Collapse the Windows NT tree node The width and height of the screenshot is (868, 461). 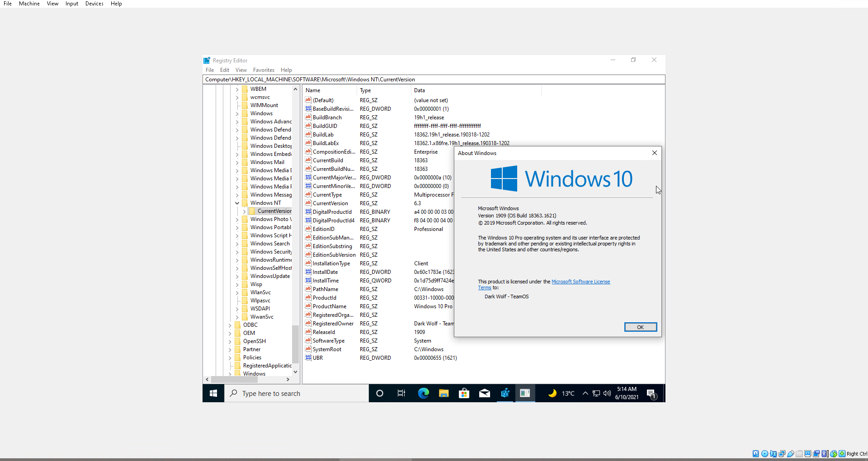(x=237, y=203)
